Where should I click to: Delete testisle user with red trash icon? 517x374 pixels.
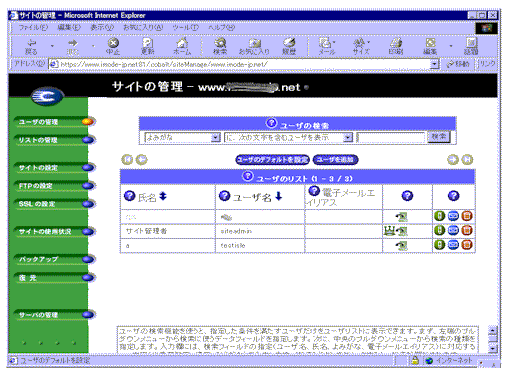pos(467,245)
